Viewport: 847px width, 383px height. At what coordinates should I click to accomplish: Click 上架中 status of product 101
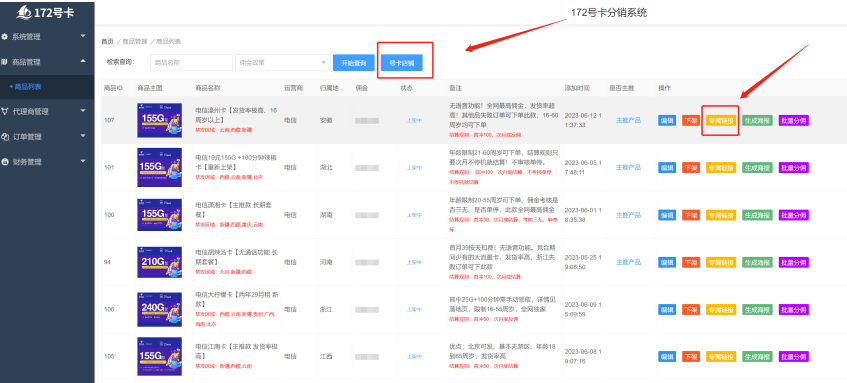[x=414, y=168]
